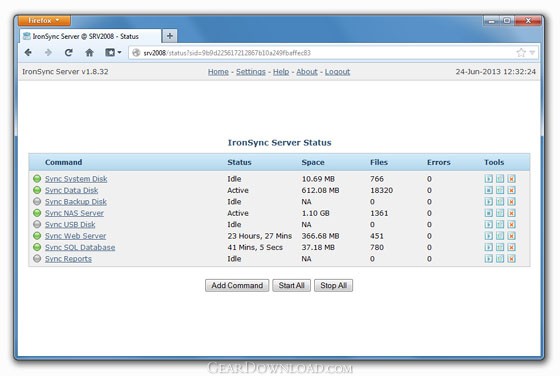Open the bookmarks toolbar dropdown
This screenshot has width=560, height=376.
[113, 53]
